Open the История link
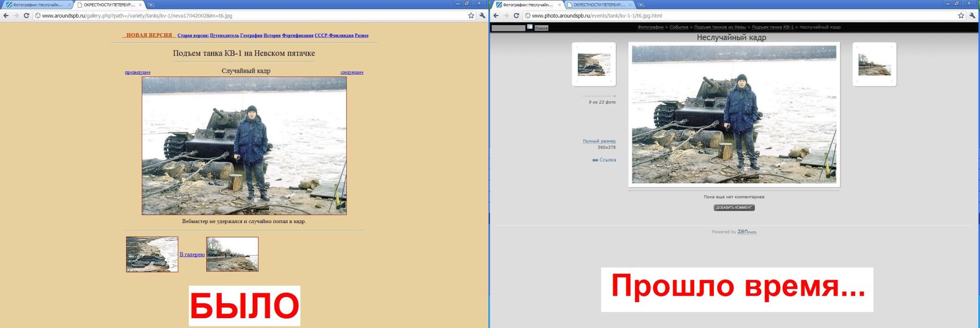 [x=272, y=36]
